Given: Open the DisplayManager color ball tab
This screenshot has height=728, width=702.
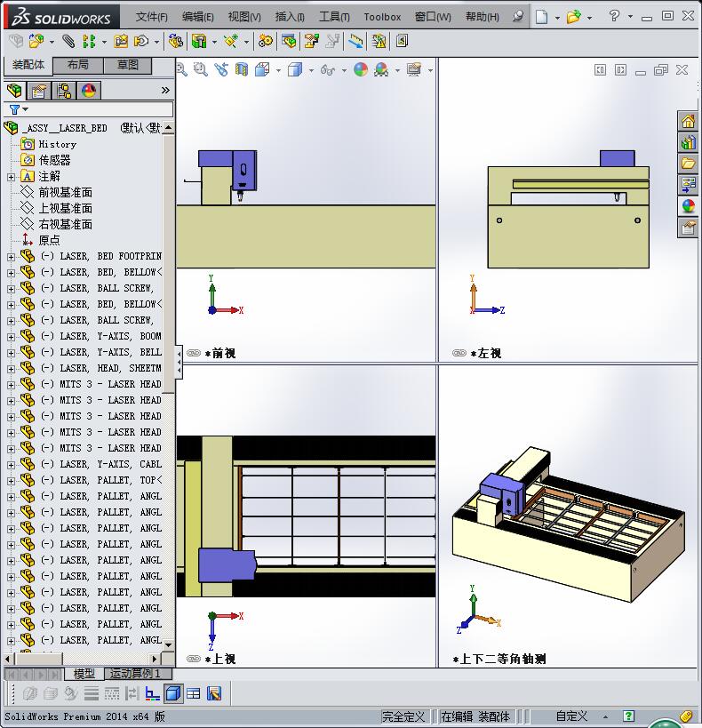Looking at the screenshot, I should click(x=89, y=90).
